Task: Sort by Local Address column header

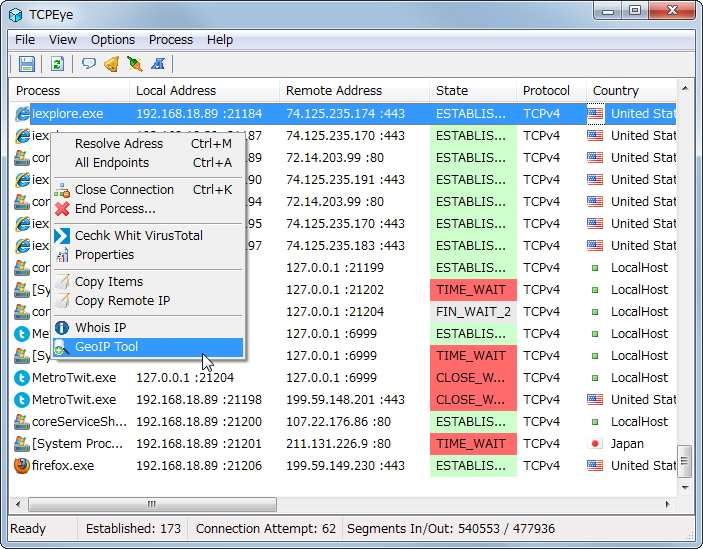Action: (x=204, y=91)
